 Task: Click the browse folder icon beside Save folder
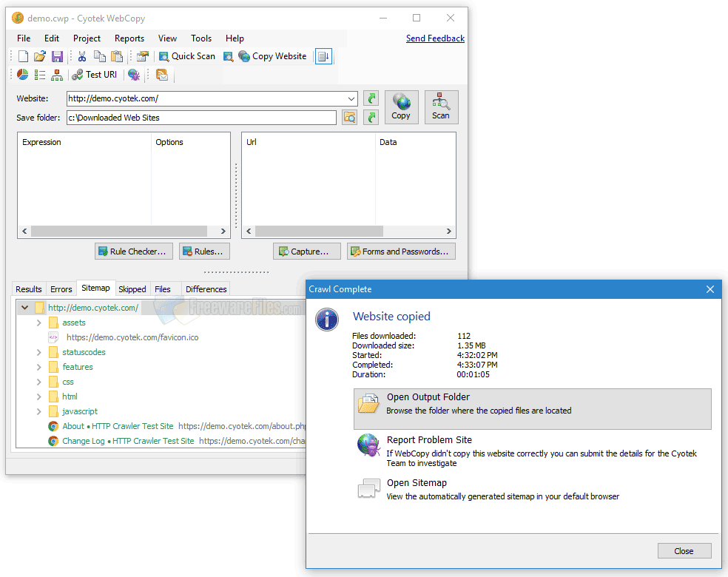point(349,117)
